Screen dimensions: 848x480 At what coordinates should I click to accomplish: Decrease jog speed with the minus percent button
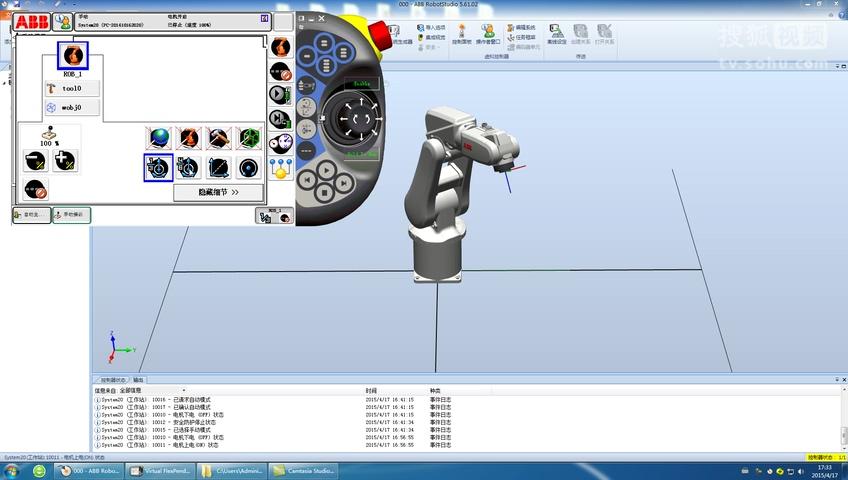coord(36,161)
